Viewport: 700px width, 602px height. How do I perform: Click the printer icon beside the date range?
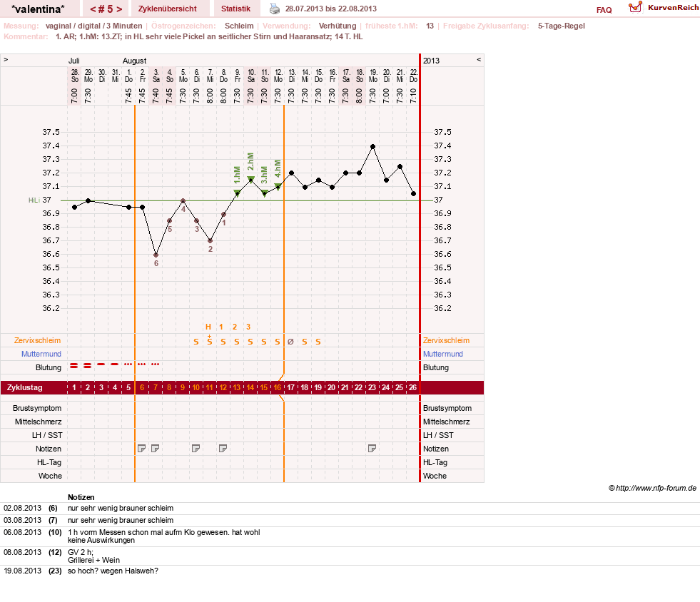275,9
